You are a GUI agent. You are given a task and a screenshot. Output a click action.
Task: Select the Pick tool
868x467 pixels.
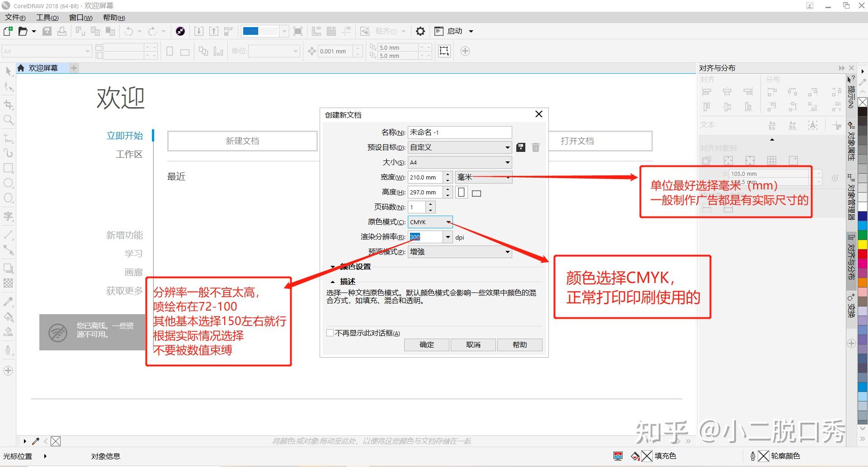(x=8, y=71)
